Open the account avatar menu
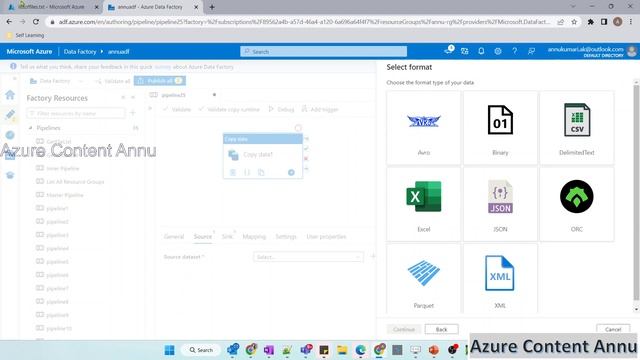The height and width of the screenshot is (360, 640). [x=632, y=51]
